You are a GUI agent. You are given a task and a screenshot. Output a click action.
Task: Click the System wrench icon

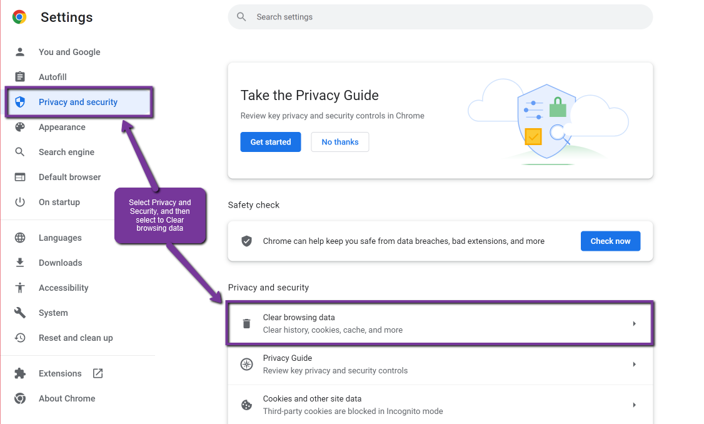20,313
